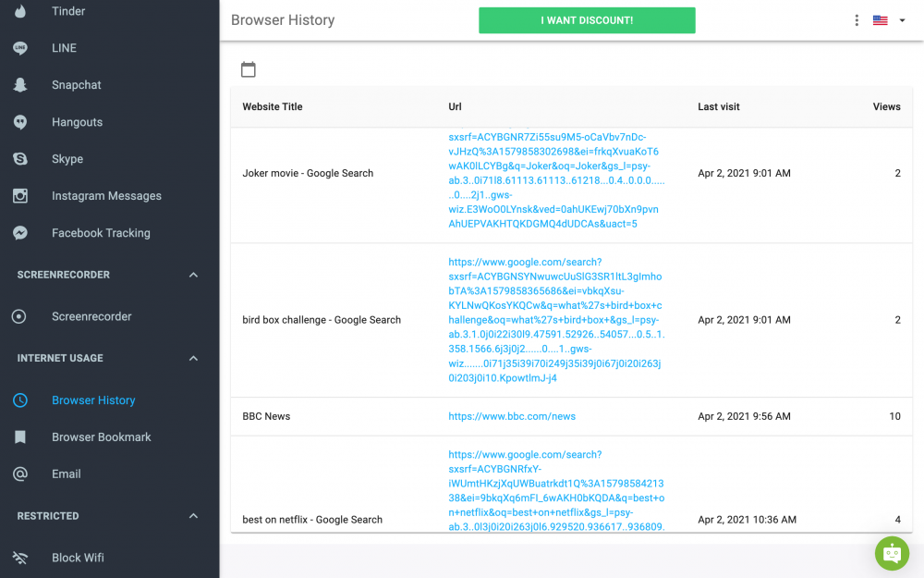Open Hangouts tracking page
924x578 pixels.
click(x=78, y=122)
